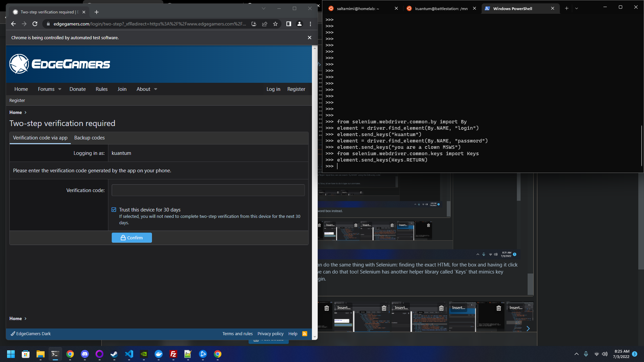
Task: Open the Help link in footer
Action: click(x=293, y=334)
